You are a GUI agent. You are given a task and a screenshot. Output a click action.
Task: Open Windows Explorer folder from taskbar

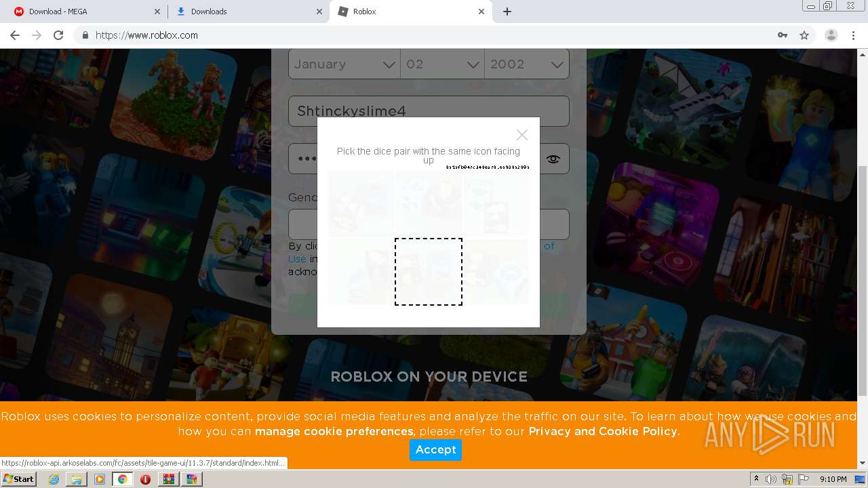[77, 479]
